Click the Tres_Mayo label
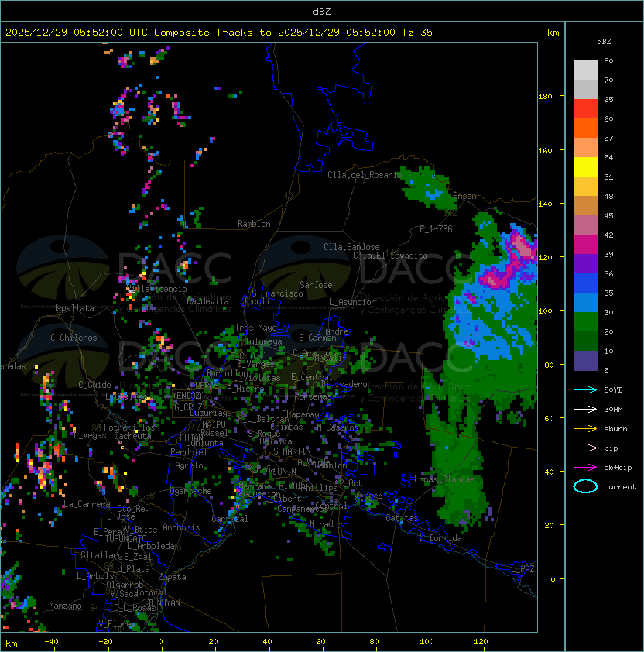 coord(255,328)
